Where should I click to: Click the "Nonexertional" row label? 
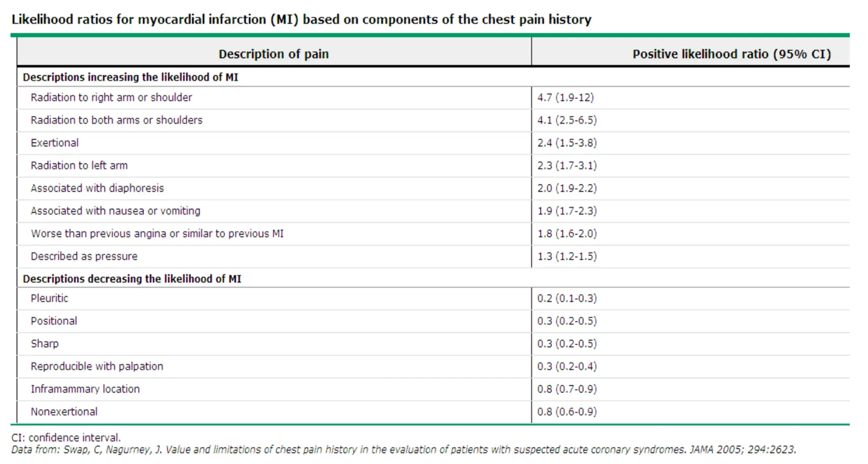pyautogui.click(x=64, y=412)
